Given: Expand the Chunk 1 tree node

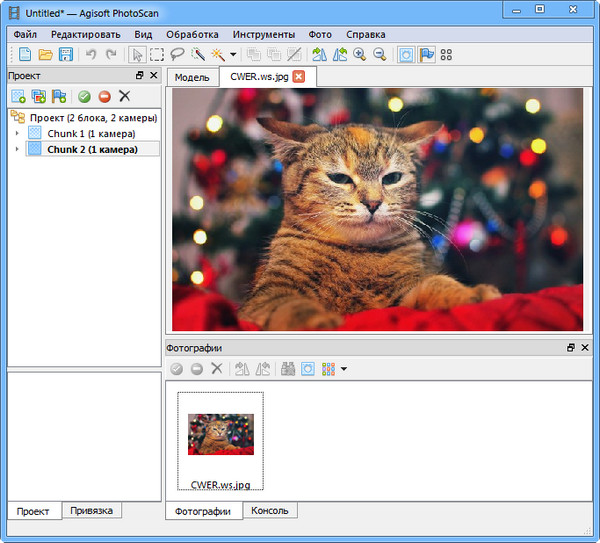Looking at the screenshot, I should (17, 133).
